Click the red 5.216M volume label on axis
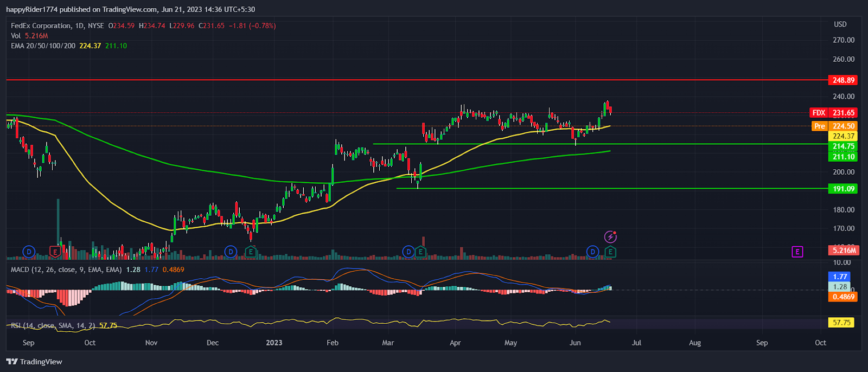Viewport: 868px width, 372px height. (843, 250)
